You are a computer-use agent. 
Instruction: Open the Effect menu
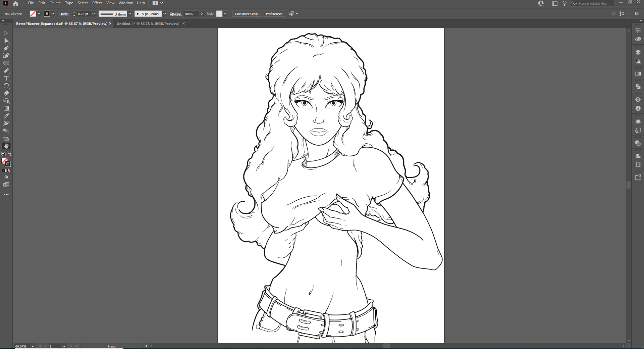tap(97, 3)
